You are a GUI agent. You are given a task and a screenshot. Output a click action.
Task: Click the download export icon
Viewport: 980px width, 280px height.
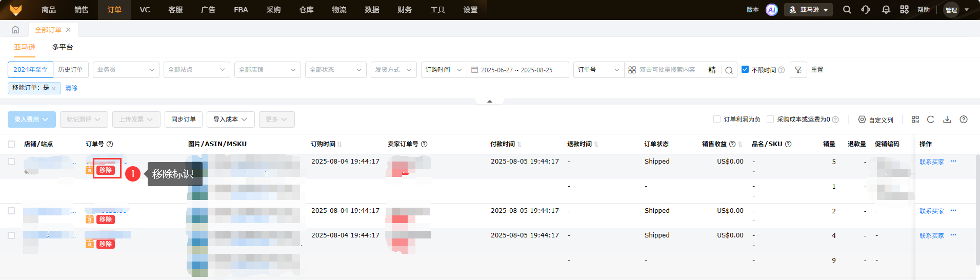pyautogui.click(x=947, y=119)
